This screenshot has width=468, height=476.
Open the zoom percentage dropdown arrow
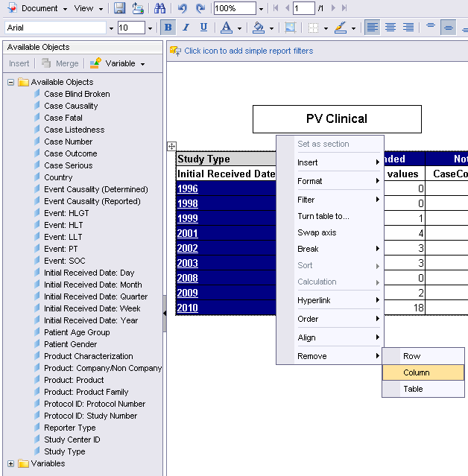(261, 9)
